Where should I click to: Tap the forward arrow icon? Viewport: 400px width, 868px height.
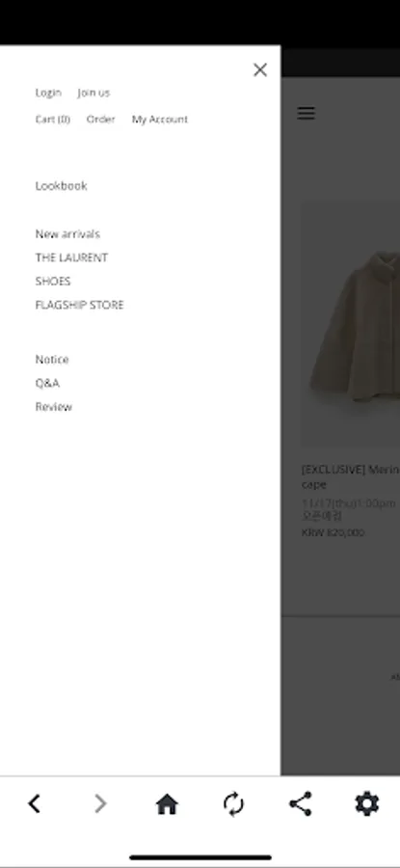tap(100, 803)
